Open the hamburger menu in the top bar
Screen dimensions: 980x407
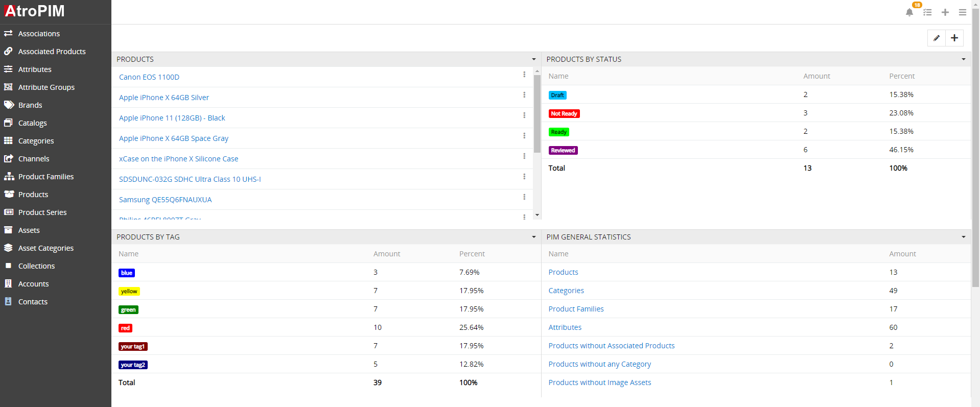[x=962, y=12]
